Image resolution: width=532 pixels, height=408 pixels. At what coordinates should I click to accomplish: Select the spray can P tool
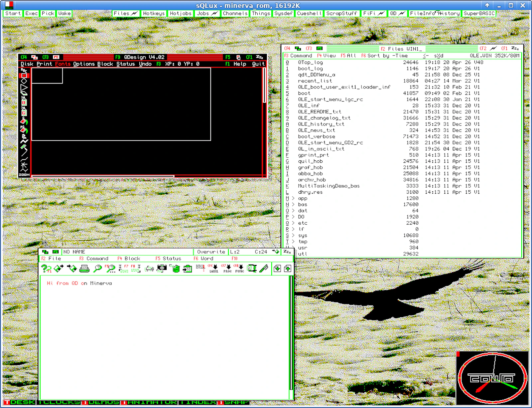pos(24,111)
